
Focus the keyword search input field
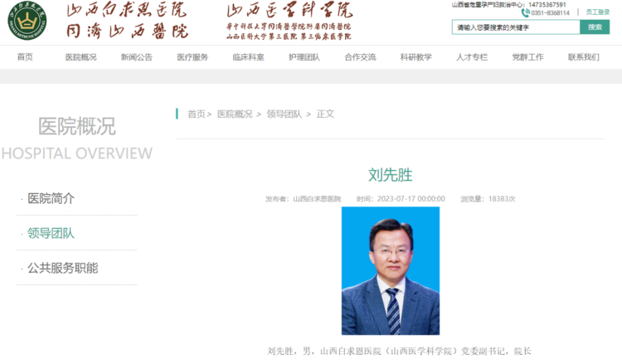[516, 27]
